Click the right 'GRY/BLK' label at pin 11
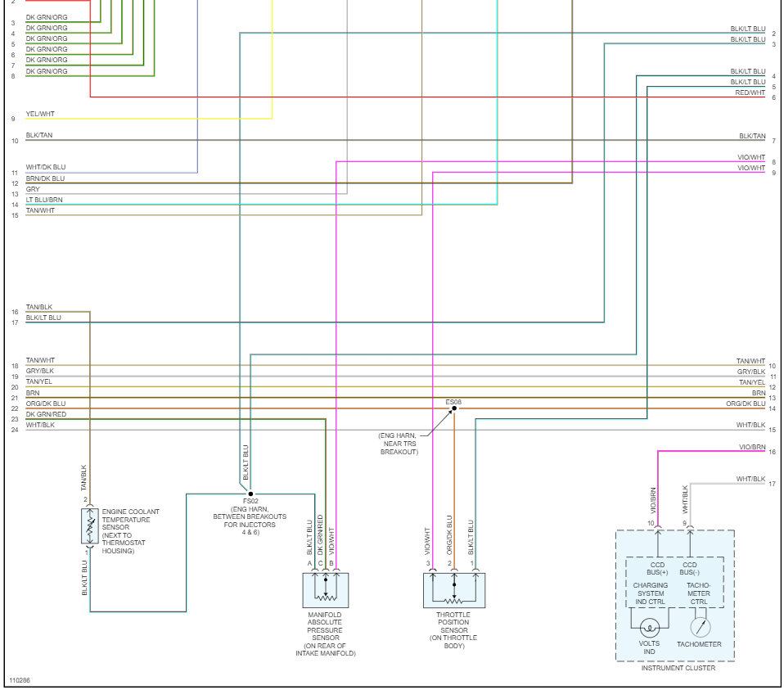This screenshot has height=690, width=784. [751, 372]
